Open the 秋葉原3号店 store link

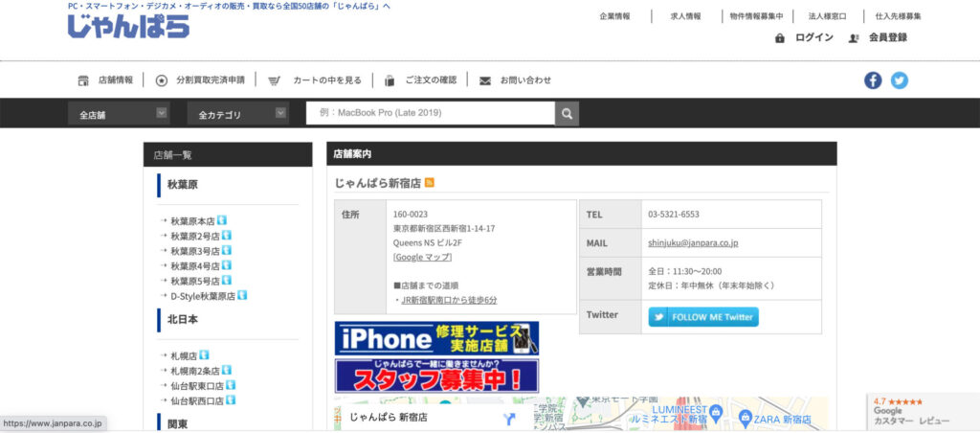195,251
